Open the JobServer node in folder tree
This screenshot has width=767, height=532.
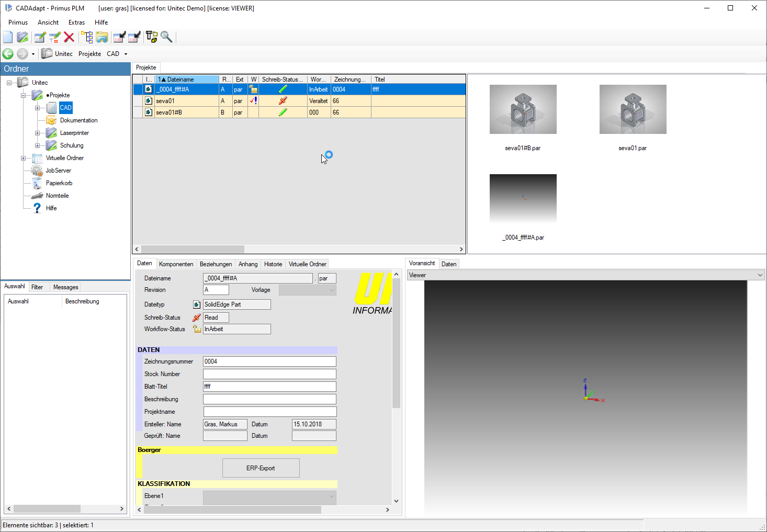pos(58,171)
